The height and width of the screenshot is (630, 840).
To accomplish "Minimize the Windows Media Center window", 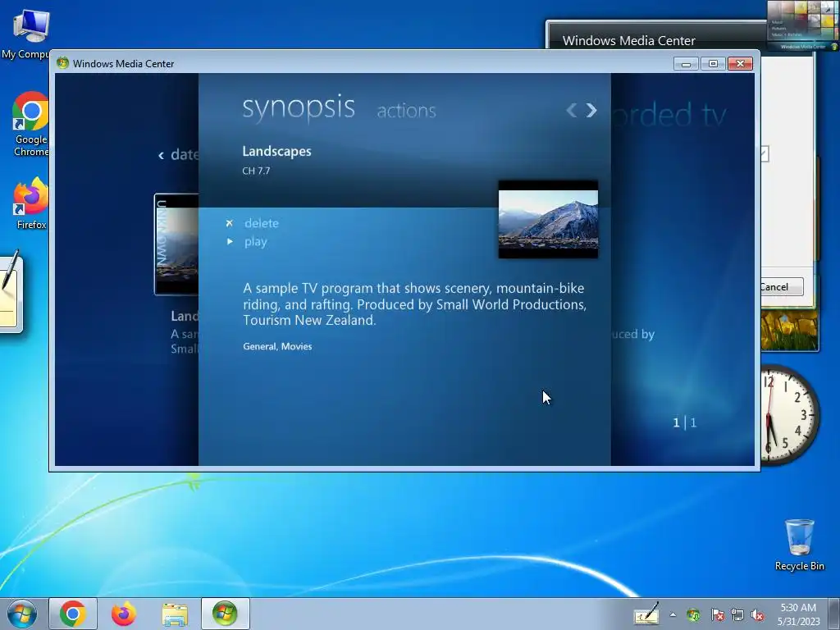I will (686, 64).
